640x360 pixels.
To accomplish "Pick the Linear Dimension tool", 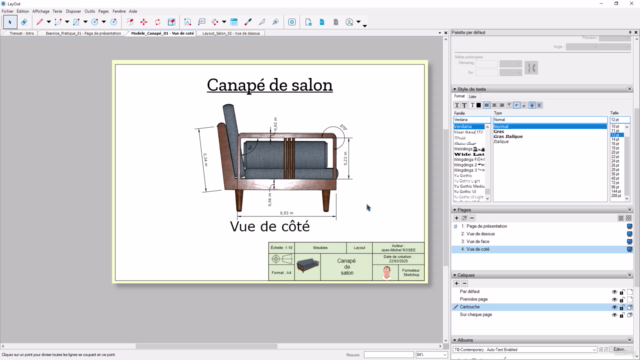I will coord(215,22).
